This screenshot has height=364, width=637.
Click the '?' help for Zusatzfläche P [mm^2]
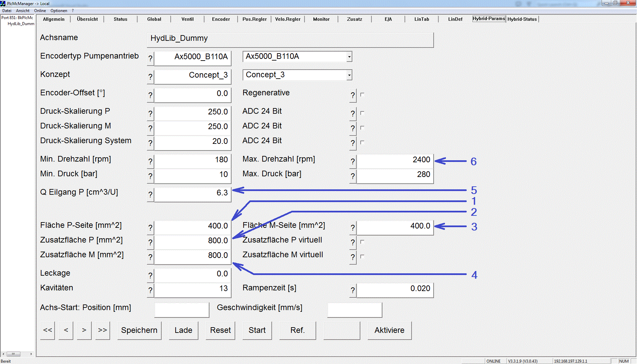151,243
